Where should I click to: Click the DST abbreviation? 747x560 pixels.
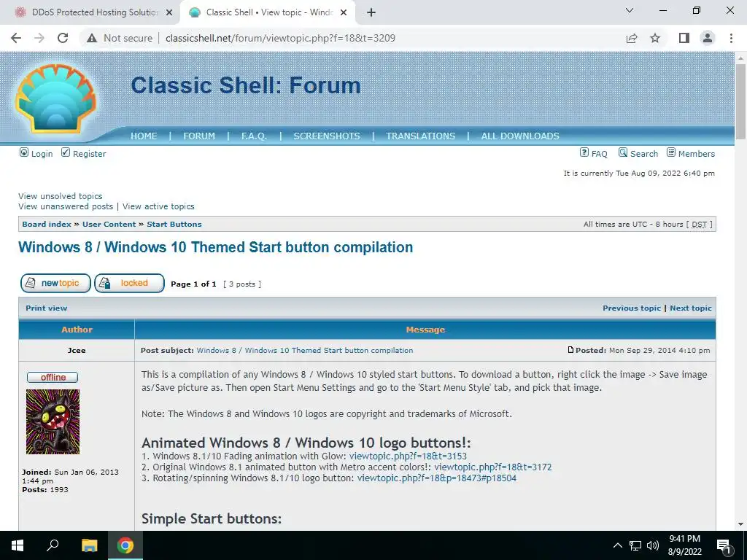pyautogui.click(x=700, y=225)
